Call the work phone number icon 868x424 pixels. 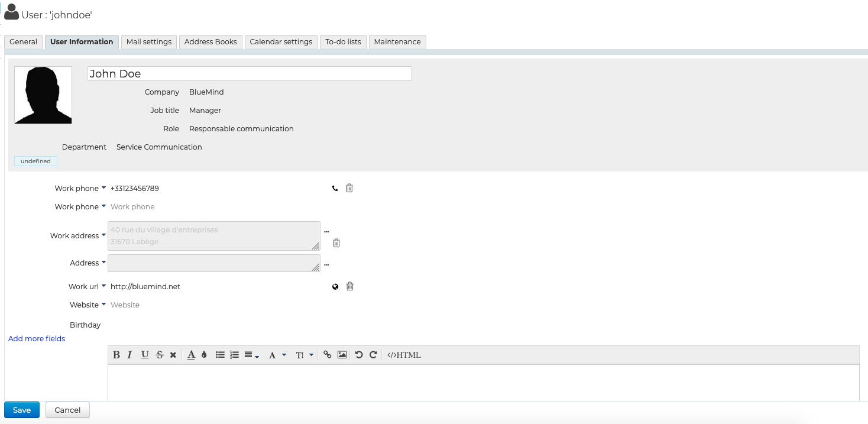tap(335, 189)
